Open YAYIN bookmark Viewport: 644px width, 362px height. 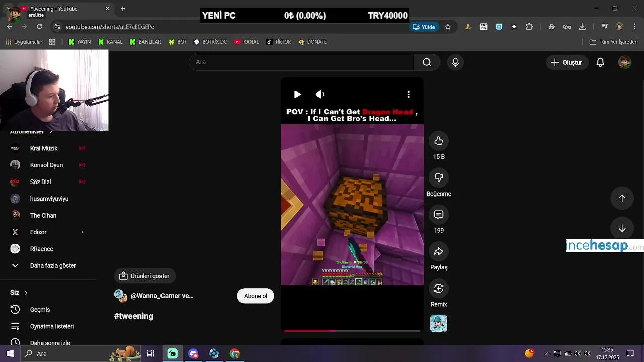click(x=79, y=42)
